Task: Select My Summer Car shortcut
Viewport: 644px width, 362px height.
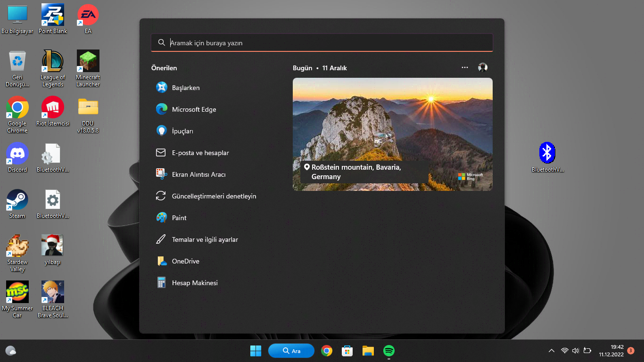Action: click(x=17, y=300)
